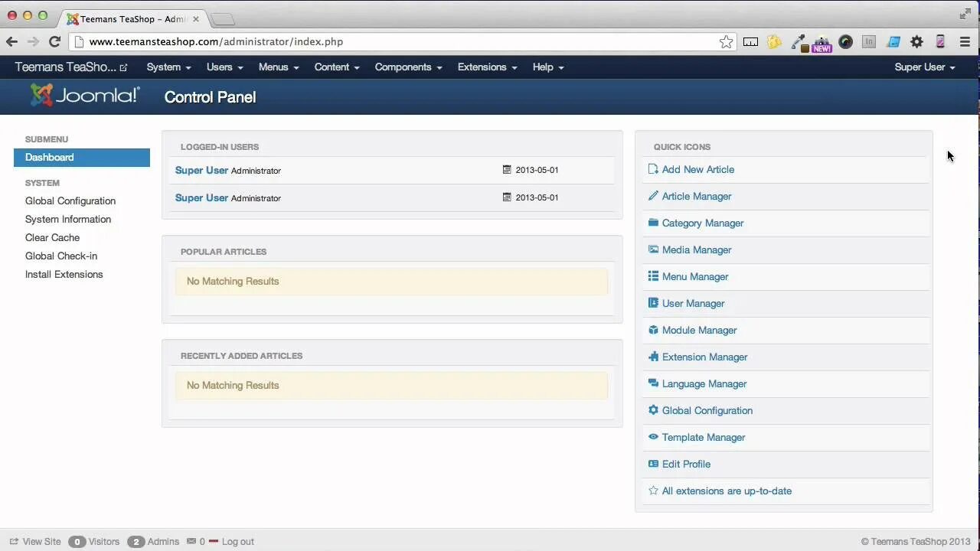The height and width of the screenshot is (551, 980).
Task: Click the Language Manager comments icon
Action: tap(653, 383)
